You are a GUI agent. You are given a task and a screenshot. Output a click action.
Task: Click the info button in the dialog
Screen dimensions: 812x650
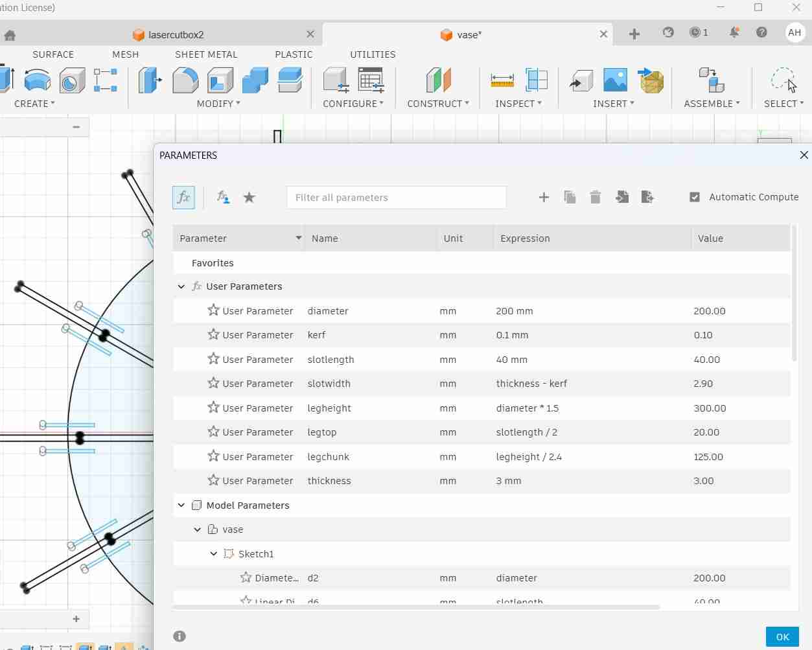pos(180,636)
